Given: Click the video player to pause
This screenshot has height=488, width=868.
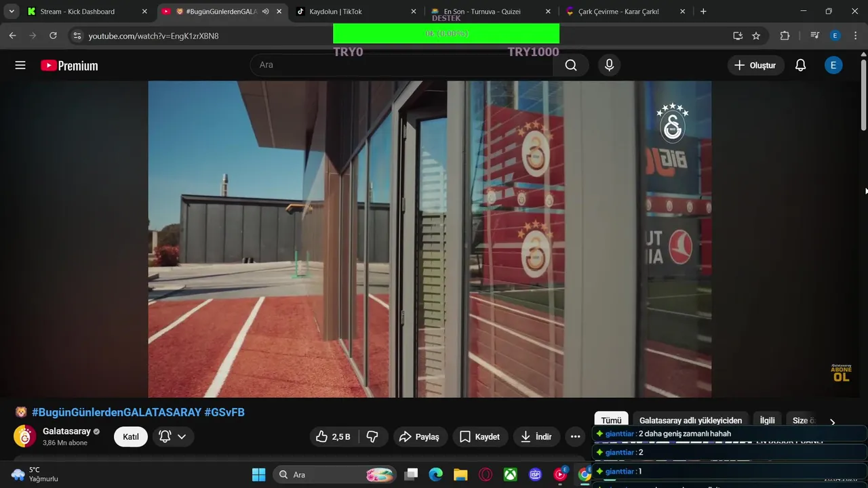Looking at the screenshot, I should 430,239.
